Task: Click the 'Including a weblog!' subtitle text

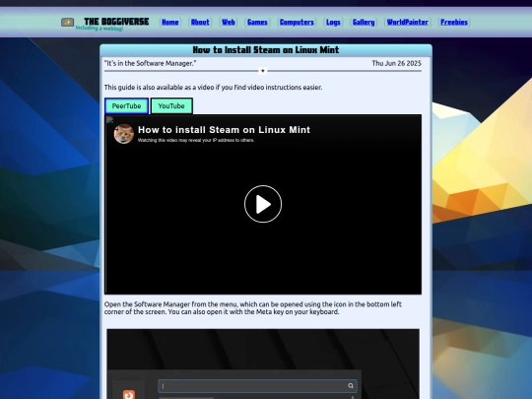Action: (x=100, y=29)
